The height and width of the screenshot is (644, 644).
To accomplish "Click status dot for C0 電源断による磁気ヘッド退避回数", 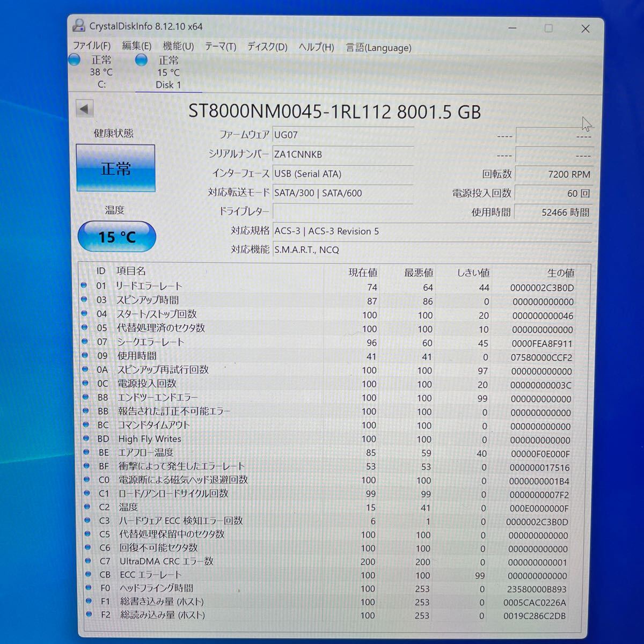I will pyautogui.click(x=86, y=479).
